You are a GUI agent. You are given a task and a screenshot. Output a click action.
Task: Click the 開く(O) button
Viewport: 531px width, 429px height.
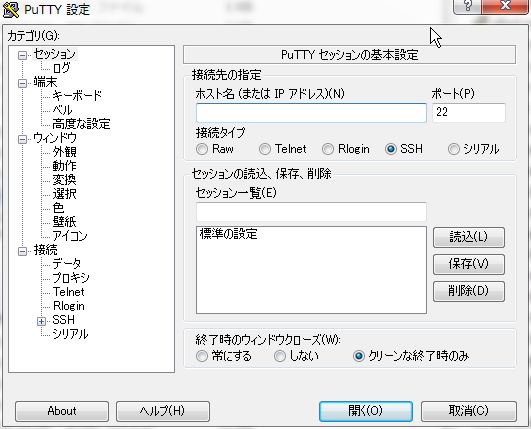tap(366, 411)
